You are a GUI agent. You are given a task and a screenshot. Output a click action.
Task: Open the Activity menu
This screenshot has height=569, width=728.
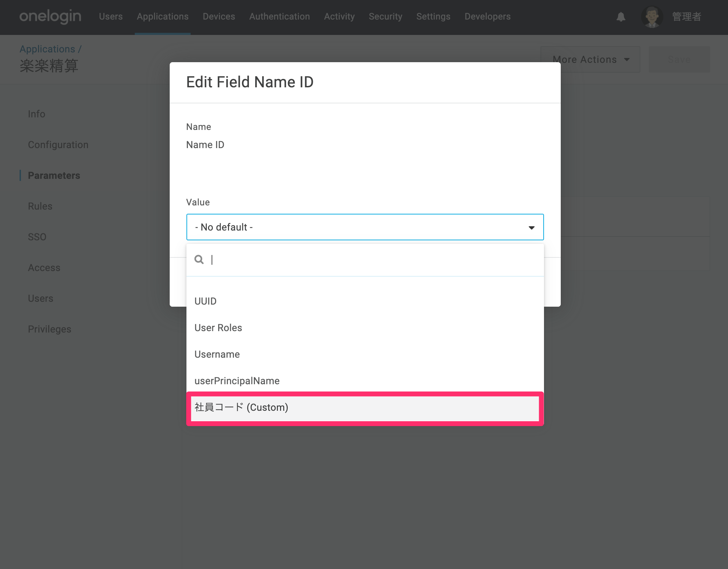(x=339, y=16)
